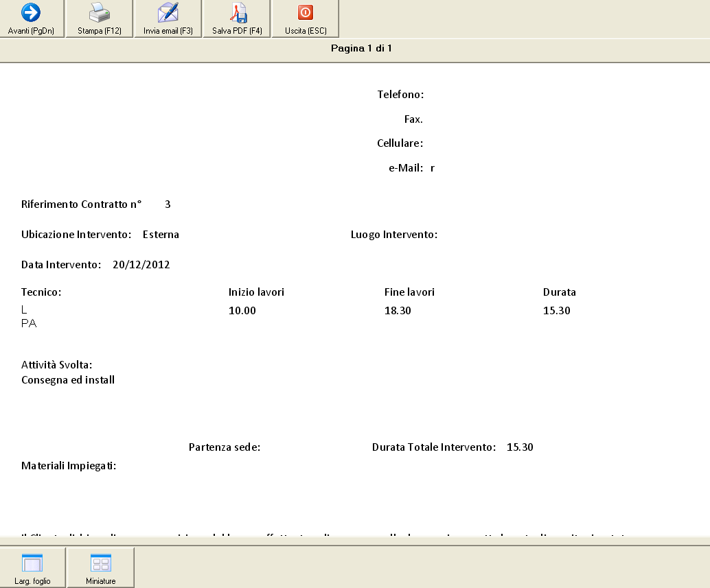Click 'Consegna ed install' activity text

point(68,380)
